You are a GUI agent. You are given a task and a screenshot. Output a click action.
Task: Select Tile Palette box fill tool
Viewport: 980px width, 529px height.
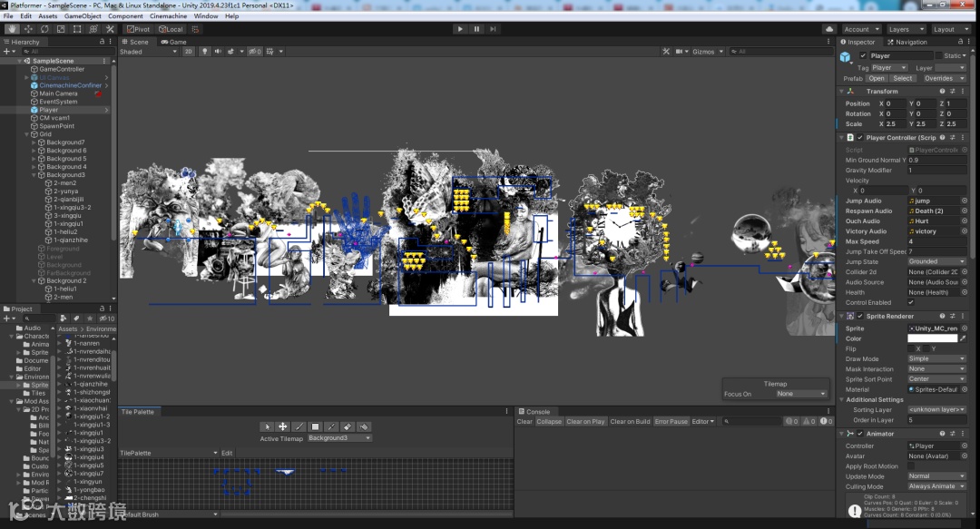315,426
